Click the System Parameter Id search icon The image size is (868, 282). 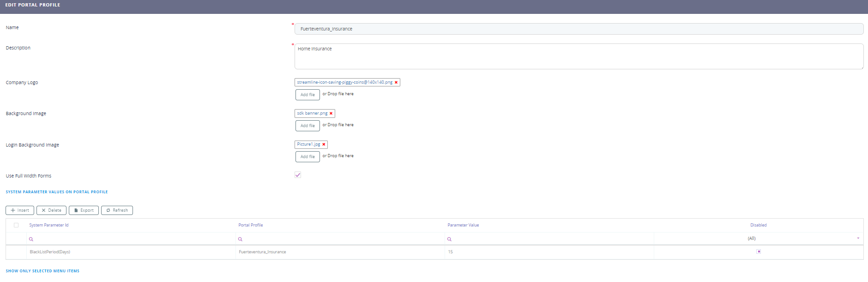click(31, 239)
